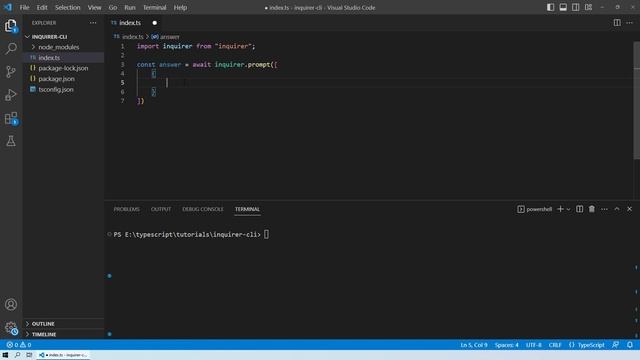Open the Accounts menu icon
Screen dimensions: 640x360
click(11, 304)
